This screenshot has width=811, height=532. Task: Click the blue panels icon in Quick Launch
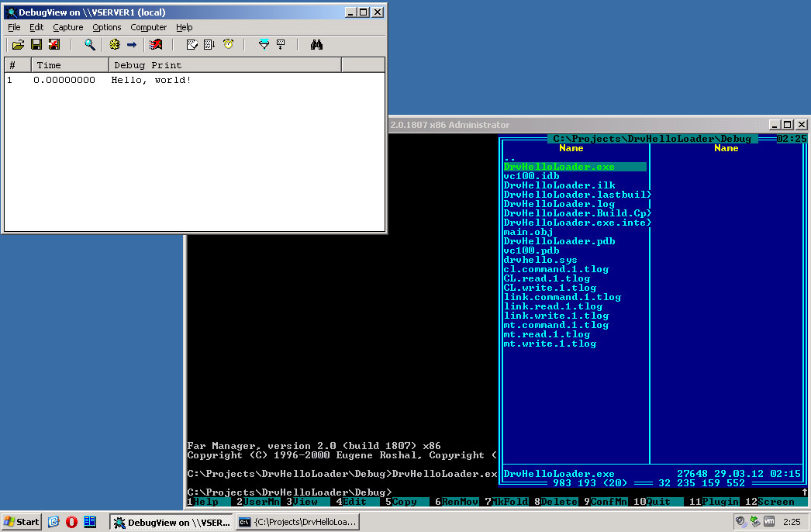[90, 522]
